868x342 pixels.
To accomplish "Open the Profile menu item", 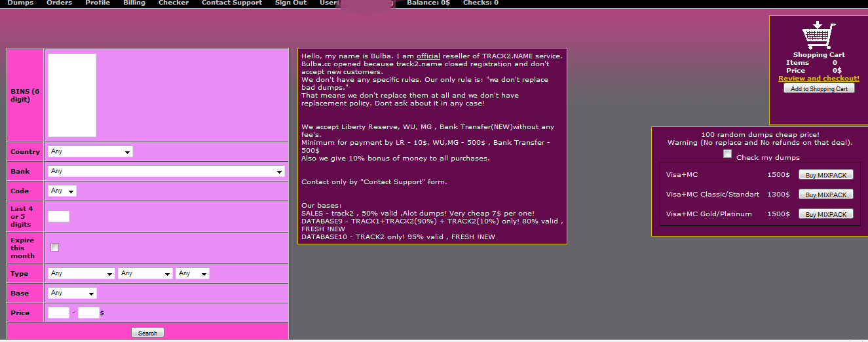I will pos(98,3).
